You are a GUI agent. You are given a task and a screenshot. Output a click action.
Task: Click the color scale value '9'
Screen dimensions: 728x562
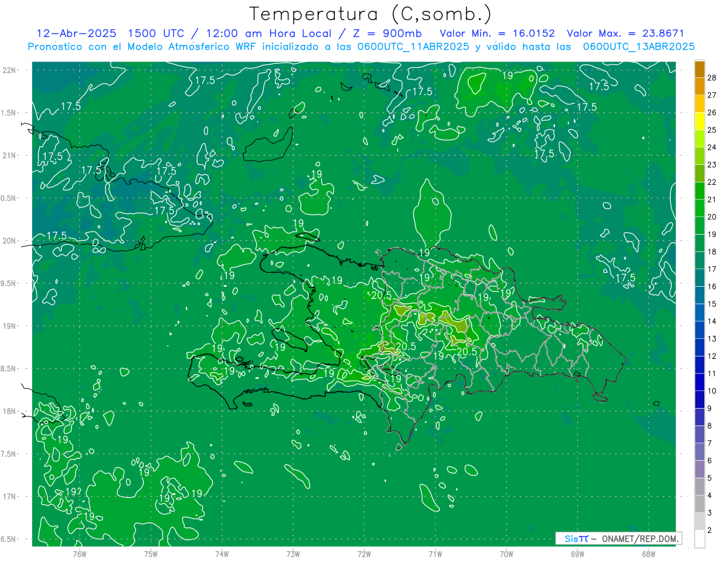[x=710, y=408]
